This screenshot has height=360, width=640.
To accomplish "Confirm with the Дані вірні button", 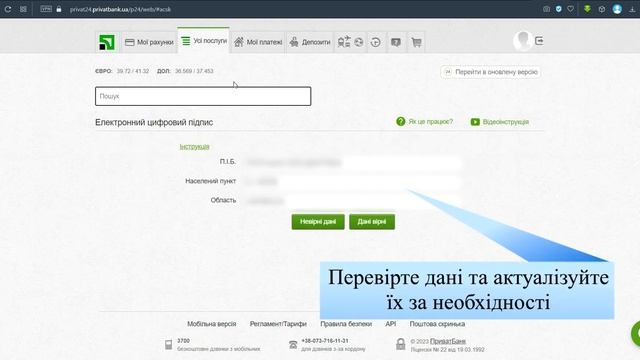I will point(372,222).
